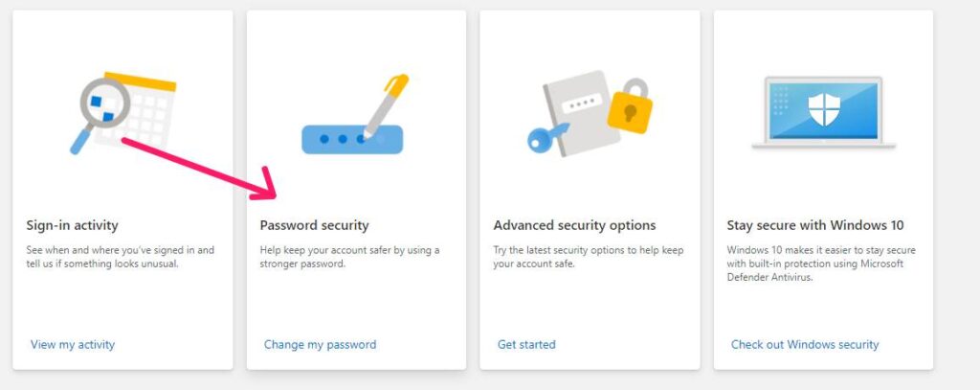The height and width of the screenshot is (390, 980).
Task: Click the 'stronger password' description text
Action: click(349, 257)
